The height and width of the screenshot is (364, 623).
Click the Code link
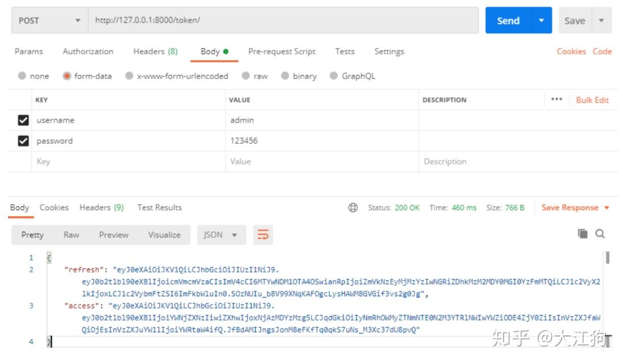[x=602, y=51]
